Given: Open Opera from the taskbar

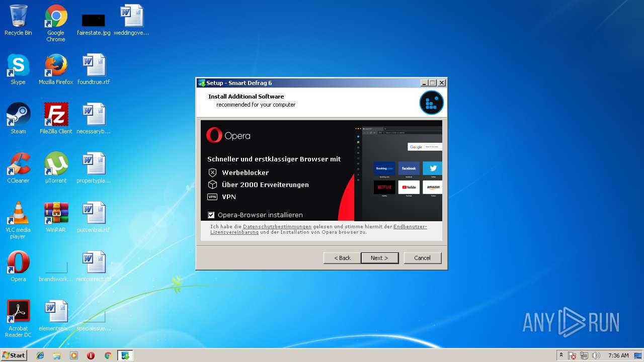Looking at the screenshot, I should [x=91, y=355].
